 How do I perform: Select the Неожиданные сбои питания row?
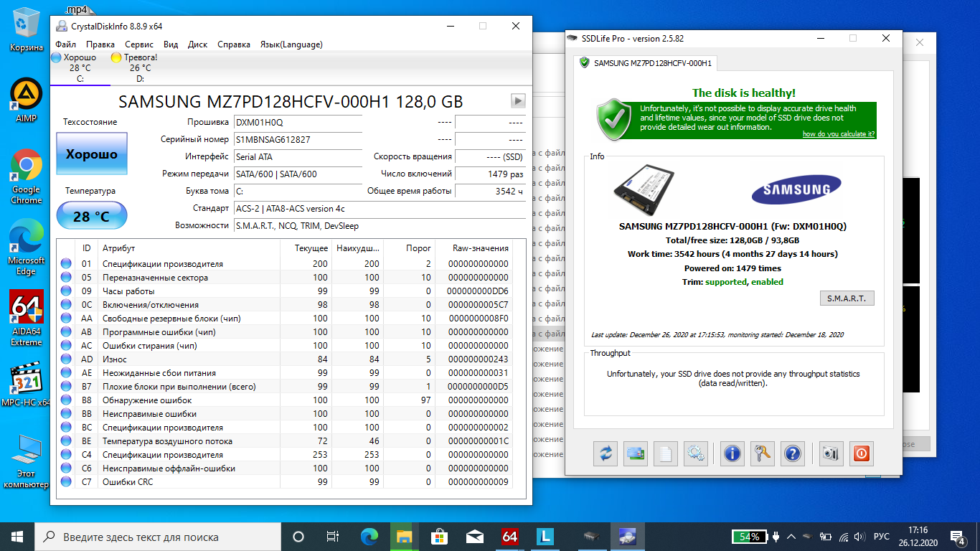click(285, 373)
